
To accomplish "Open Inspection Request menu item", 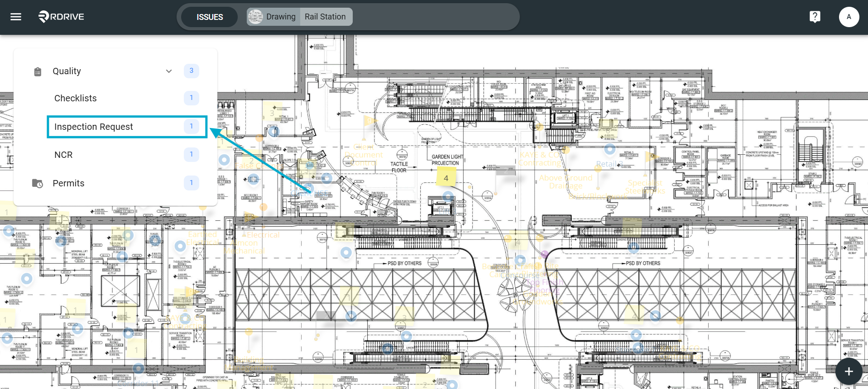I will [127, 127].
